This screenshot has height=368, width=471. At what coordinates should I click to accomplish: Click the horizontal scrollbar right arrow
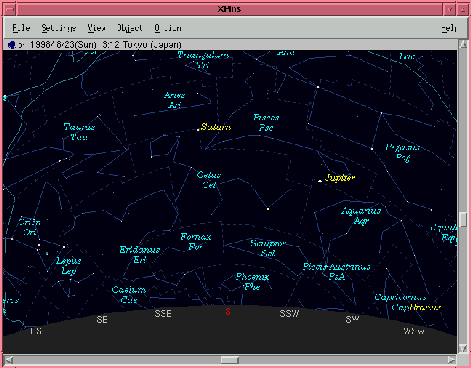pos(451,360)
